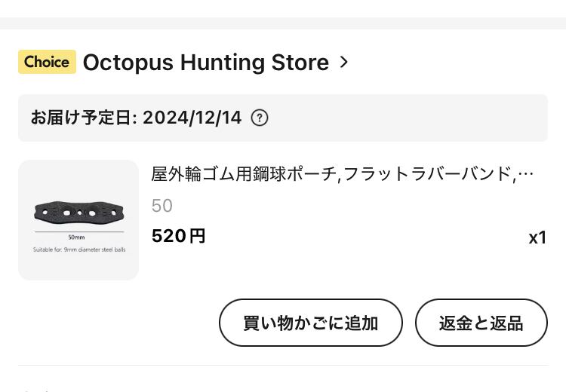Click the 2024/12/14 delivery date
The width and height of the screenshot is (566, 392).
tap(192, 118)
